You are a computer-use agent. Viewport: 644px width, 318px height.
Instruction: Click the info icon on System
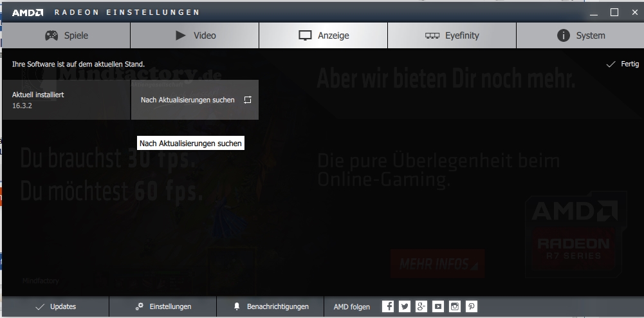coord(564,35)
